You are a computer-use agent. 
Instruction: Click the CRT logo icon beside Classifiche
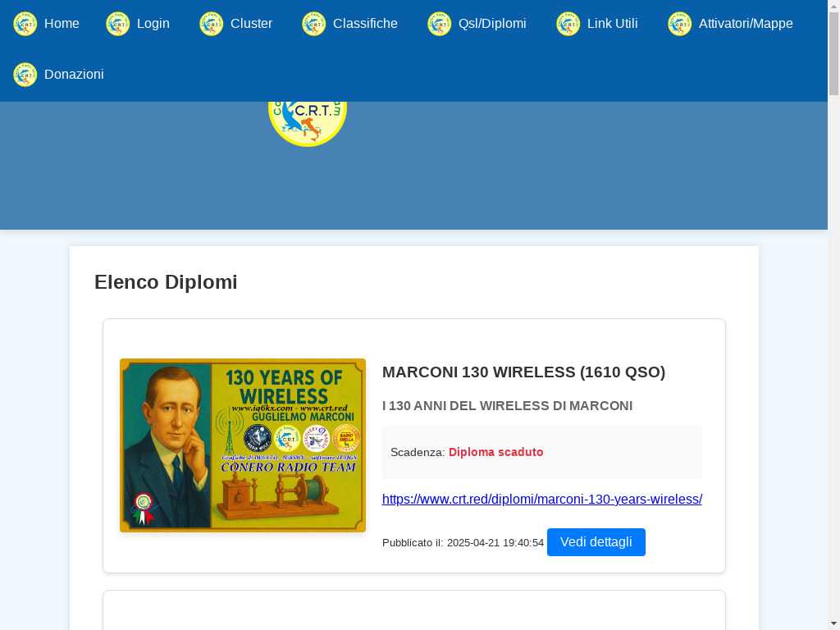(314, 24)
